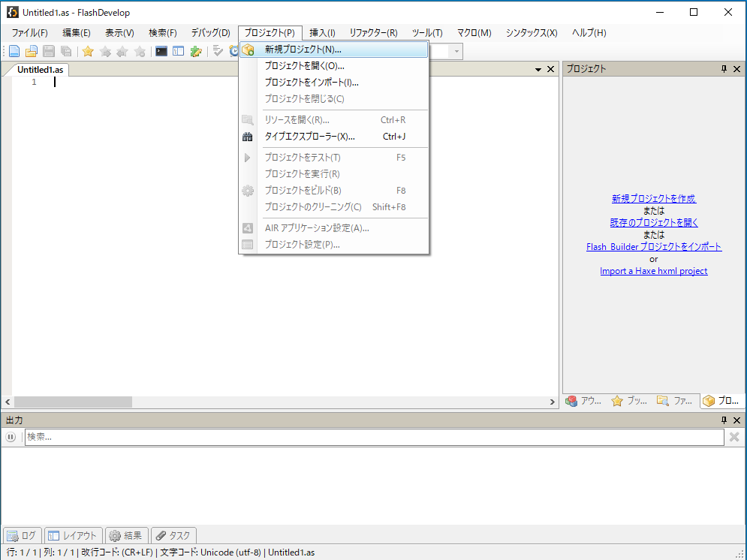Viewport: 747px width, 560px height.
Task: Open the ファイル(F) menu
Action: coord(29,33)
